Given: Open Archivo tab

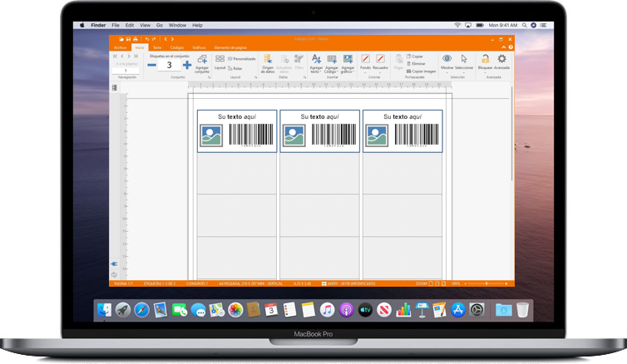Looking at the screenshot, I should coord(120,47).
